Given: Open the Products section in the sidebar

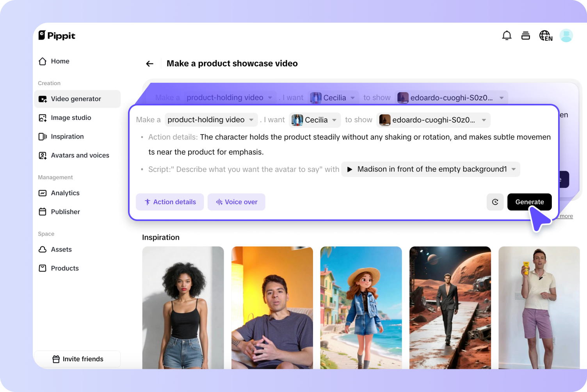Looking at the screenshot, I should click(x=64, y=268).
